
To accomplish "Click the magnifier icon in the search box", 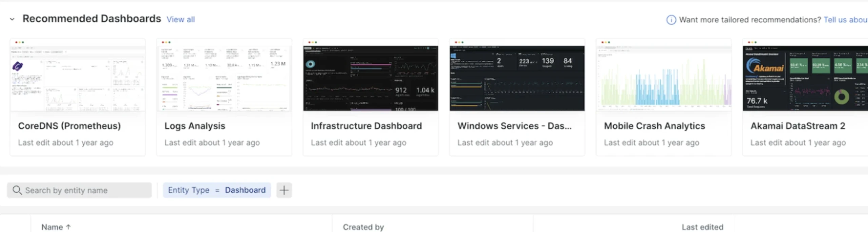I will point(17,190).
